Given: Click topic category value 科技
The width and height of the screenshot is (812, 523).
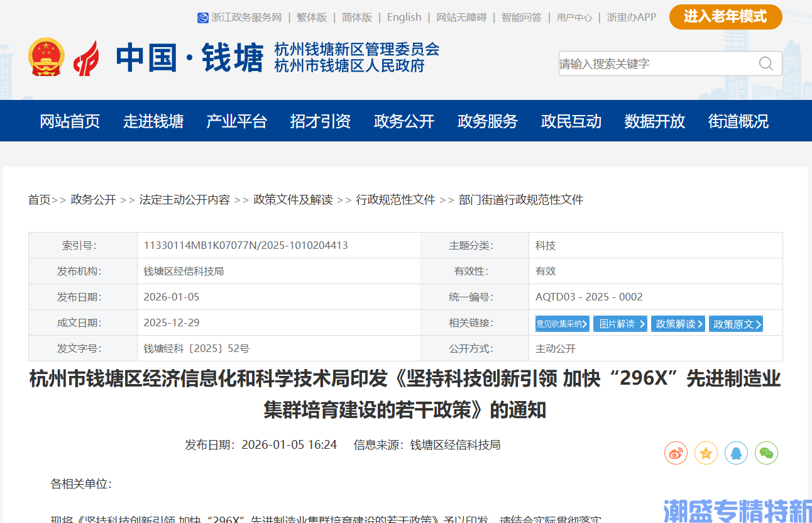Looking at the screenshot, I should 546,245.
